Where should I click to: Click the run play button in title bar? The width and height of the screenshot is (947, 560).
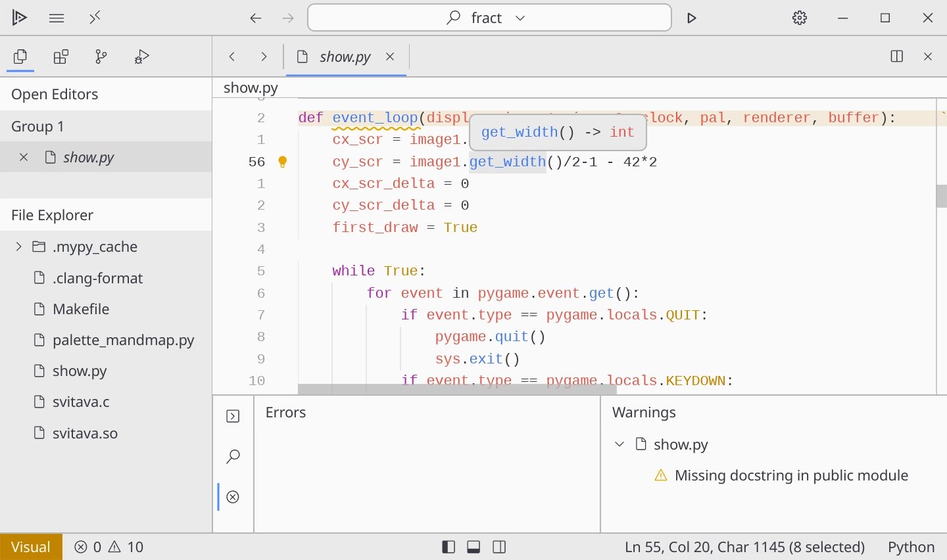coord(691,18)
